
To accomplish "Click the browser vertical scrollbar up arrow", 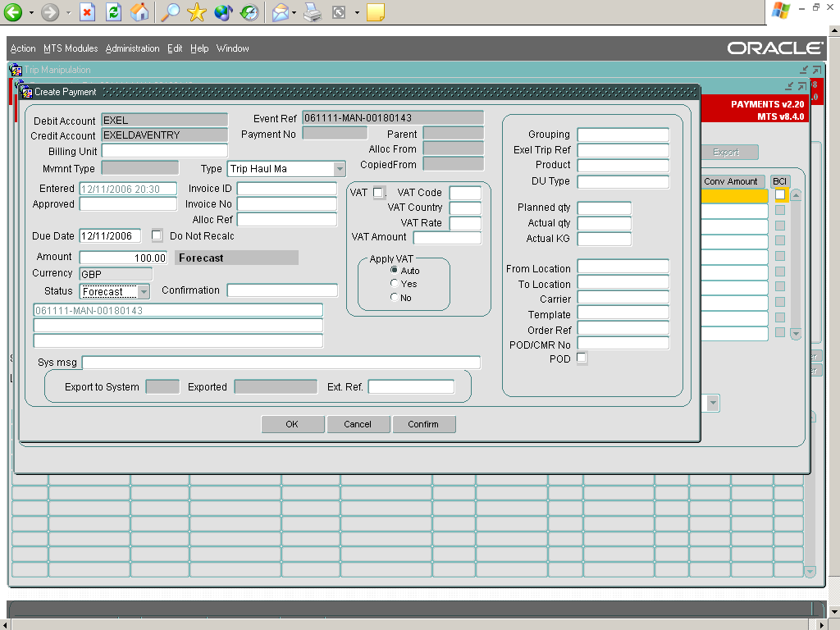I will click(x=834, y=30).
